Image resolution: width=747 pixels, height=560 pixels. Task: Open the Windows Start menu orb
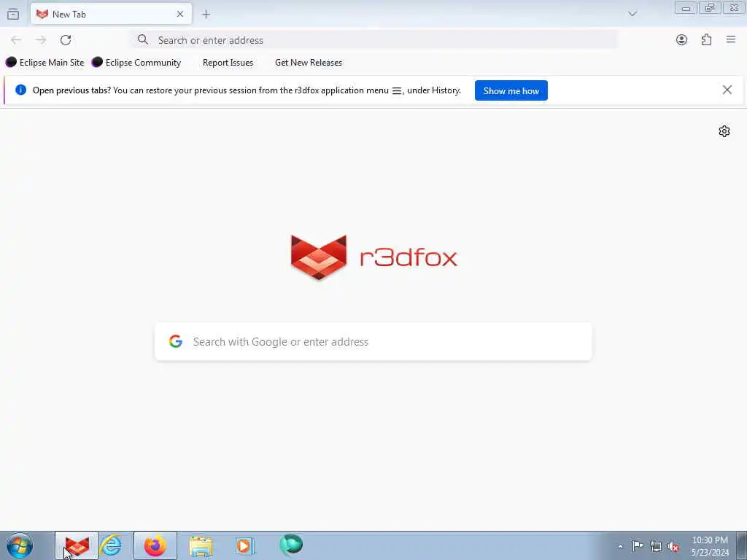coord(20,545)
